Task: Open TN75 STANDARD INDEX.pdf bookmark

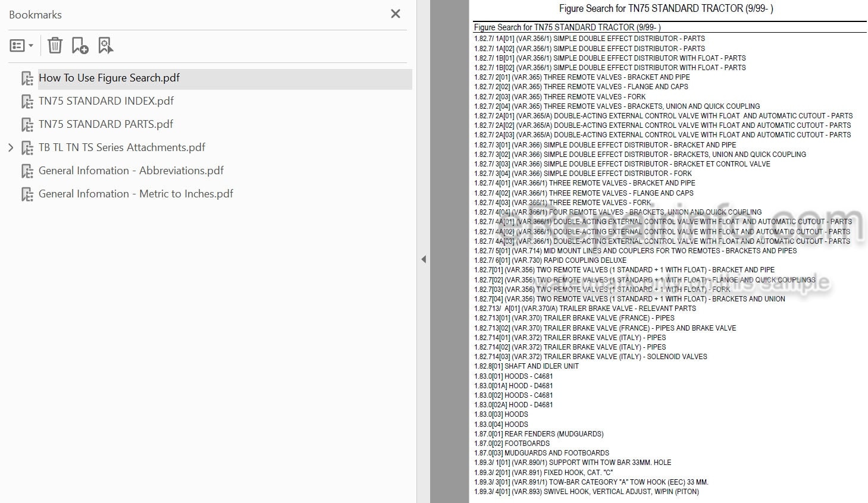Action: tap(106, 101)
